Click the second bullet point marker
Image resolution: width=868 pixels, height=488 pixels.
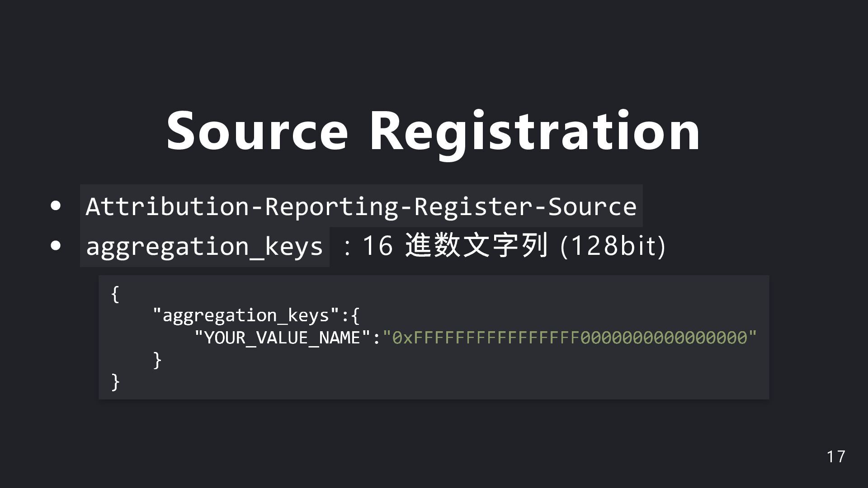[56, 246]
